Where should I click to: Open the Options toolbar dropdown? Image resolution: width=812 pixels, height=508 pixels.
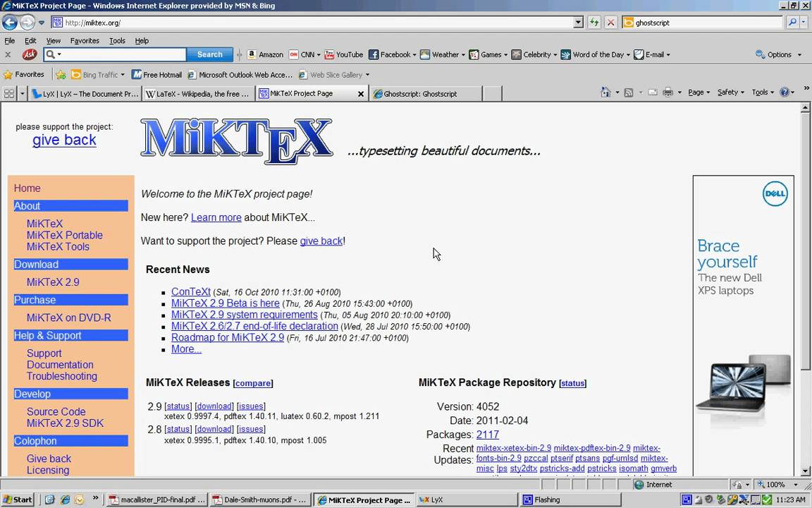point(778,54)
